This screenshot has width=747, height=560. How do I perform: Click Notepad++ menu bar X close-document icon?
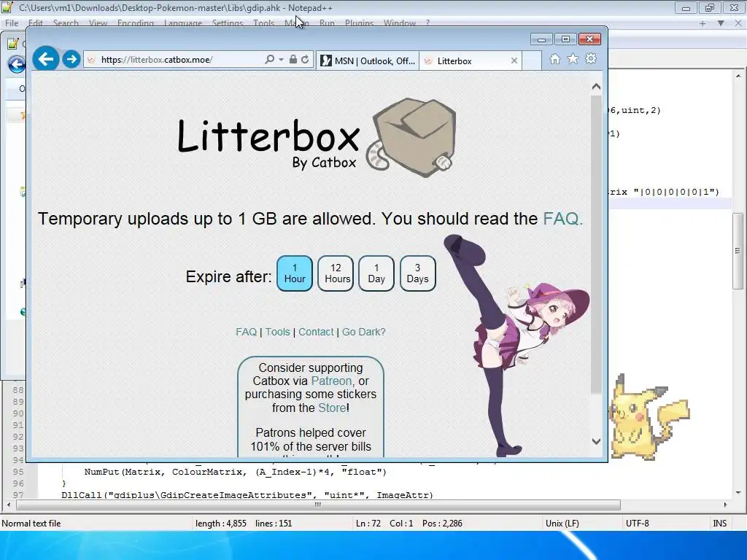click(x=738, y=23)
